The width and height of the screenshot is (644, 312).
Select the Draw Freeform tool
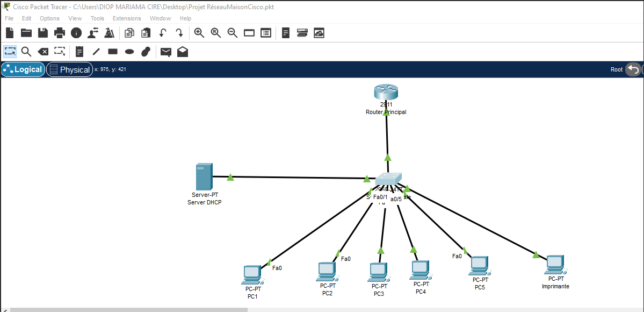tap(146, 52)
